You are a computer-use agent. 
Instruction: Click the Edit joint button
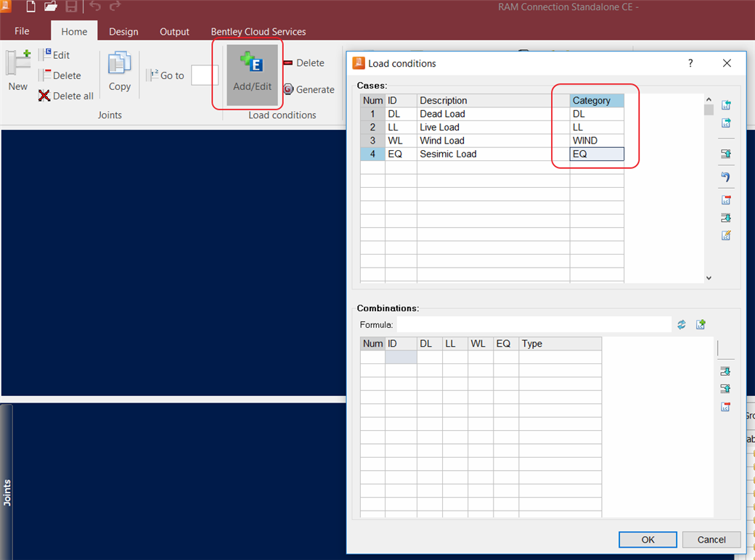pos(55,55)
